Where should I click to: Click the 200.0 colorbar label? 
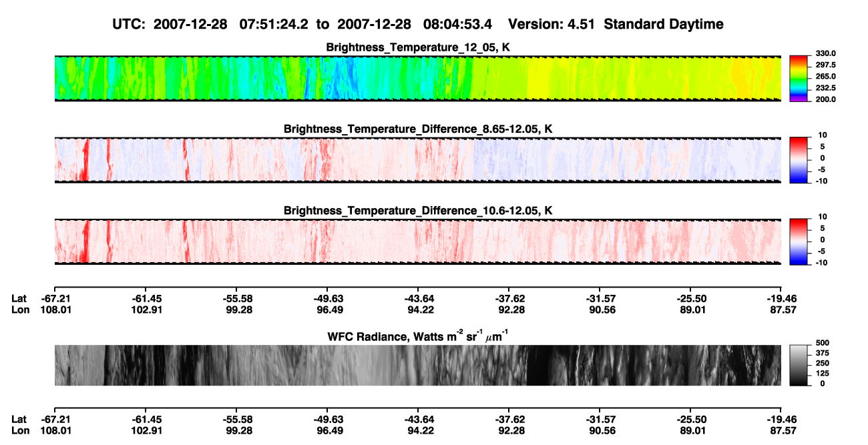[x=825, y=99]
